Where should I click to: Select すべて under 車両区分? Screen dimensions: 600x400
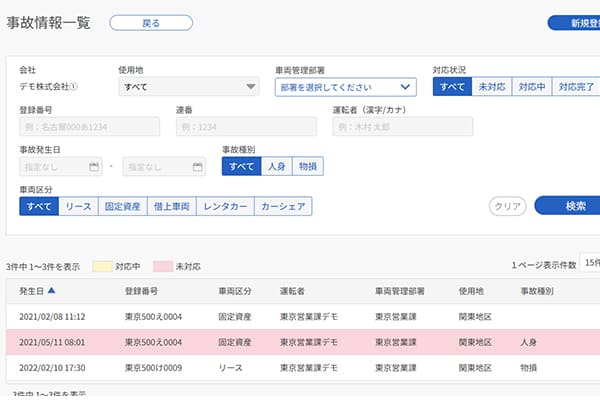point(39,206)
